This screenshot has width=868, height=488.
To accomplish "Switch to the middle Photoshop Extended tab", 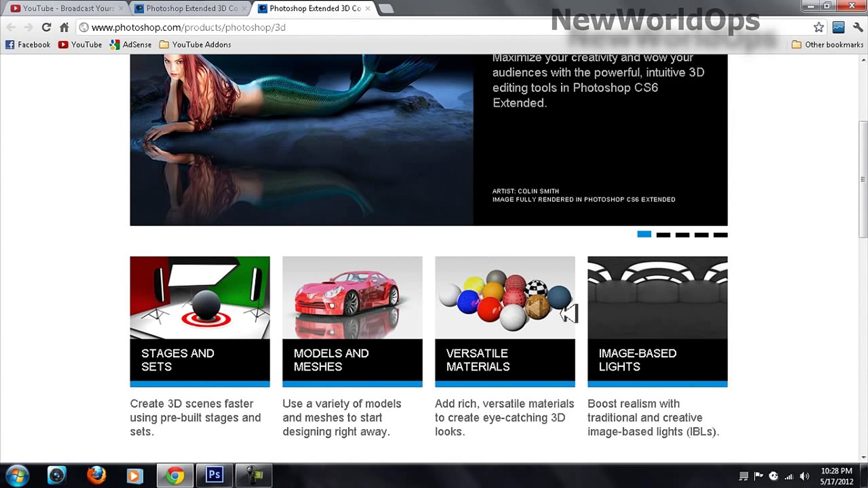I will pos(192,8).
